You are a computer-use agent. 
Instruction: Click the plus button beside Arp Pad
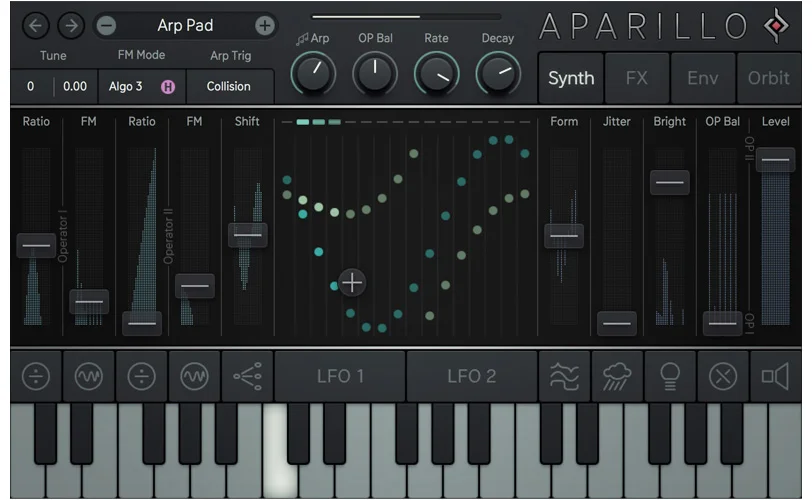tap(265, 25)
